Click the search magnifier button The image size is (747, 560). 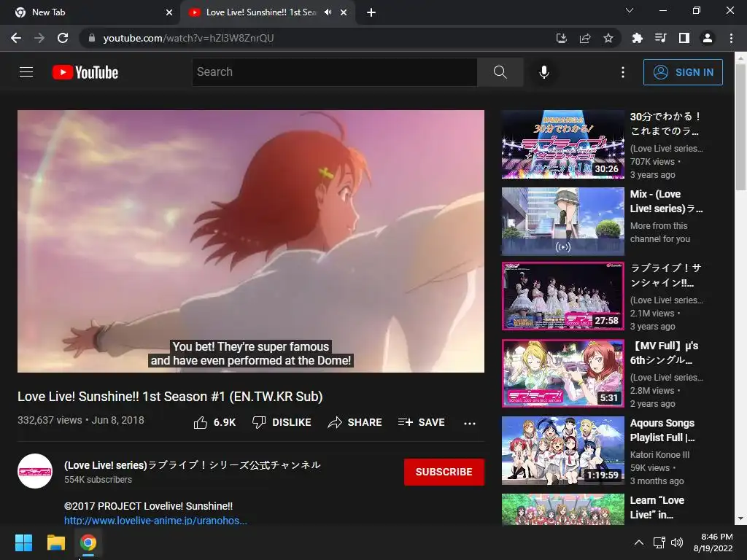pyautogui.click(x=500, y=72)
